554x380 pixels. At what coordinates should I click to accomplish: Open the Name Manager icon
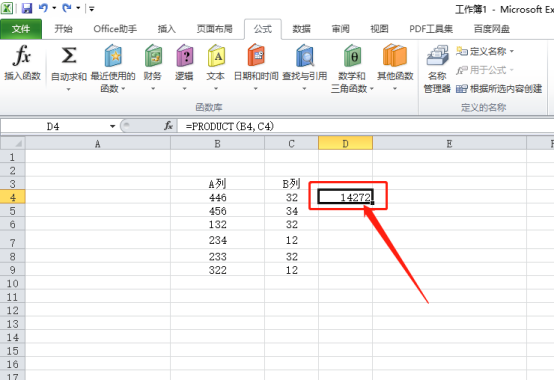click(437, 55)
